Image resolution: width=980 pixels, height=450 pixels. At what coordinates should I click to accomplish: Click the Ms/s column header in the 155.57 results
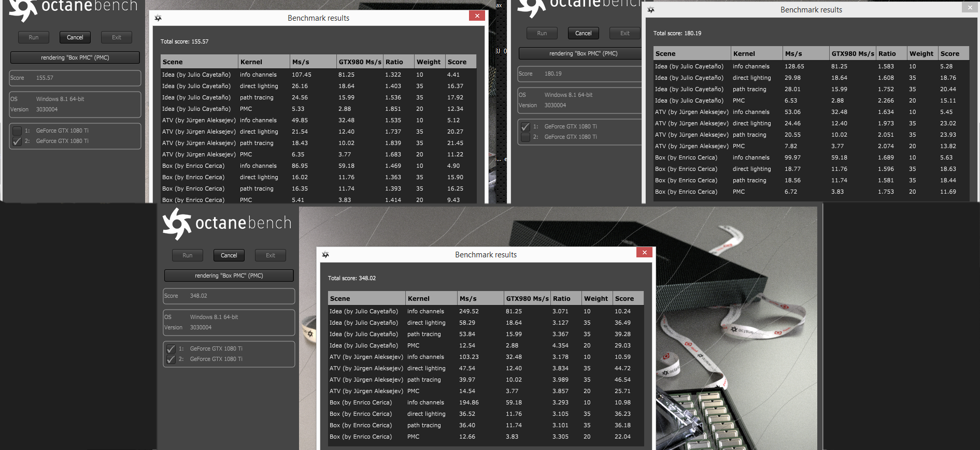tap(314, 62)
